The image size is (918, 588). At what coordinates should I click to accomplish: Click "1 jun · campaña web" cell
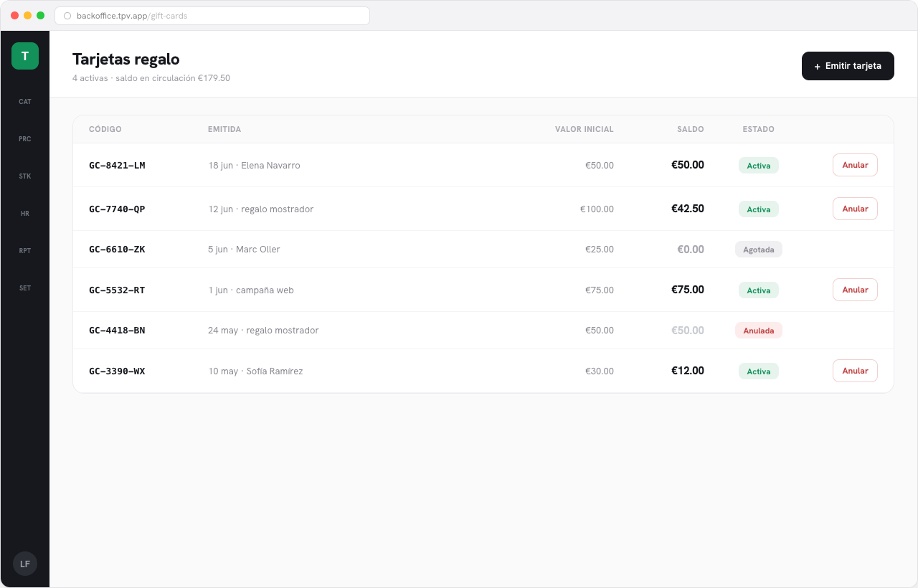tap(251, 290)
